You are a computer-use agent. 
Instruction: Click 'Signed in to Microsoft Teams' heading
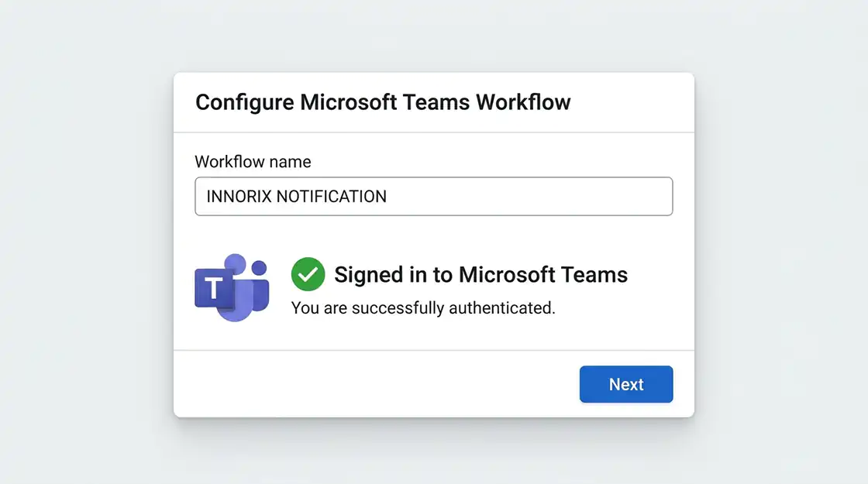click(x=480, y=275)
